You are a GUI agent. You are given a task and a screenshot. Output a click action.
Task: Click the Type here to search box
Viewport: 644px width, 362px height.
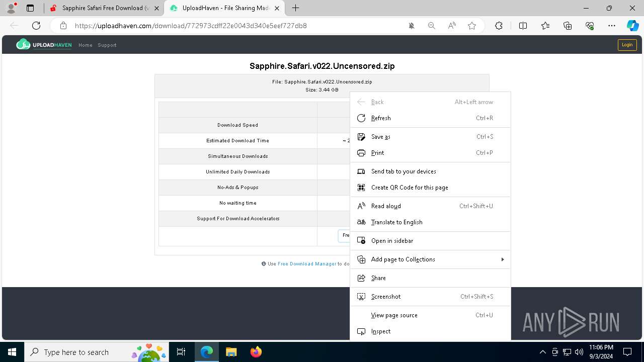click(97, 352)
